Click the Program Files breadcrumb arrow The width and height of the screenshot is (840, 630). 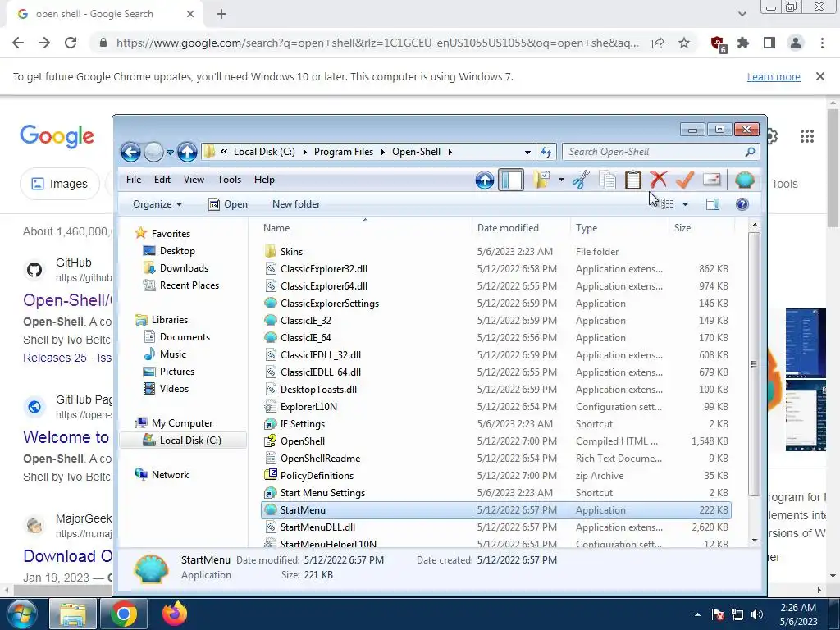click(383, 152)
